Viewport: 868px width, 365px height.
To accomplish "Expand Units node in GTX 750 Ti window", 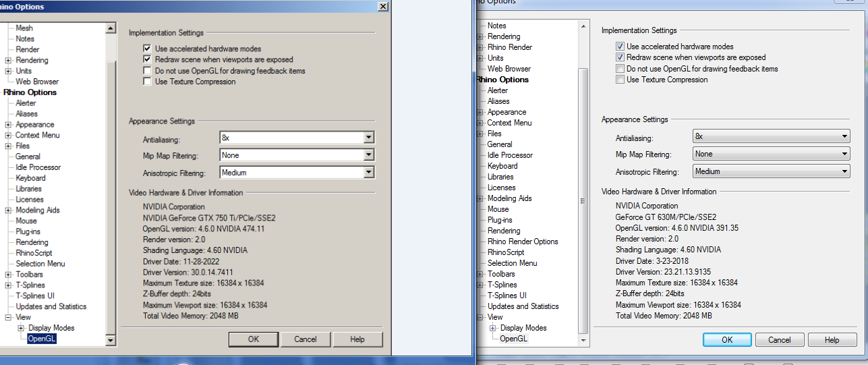I will click(x=8, y=71).
